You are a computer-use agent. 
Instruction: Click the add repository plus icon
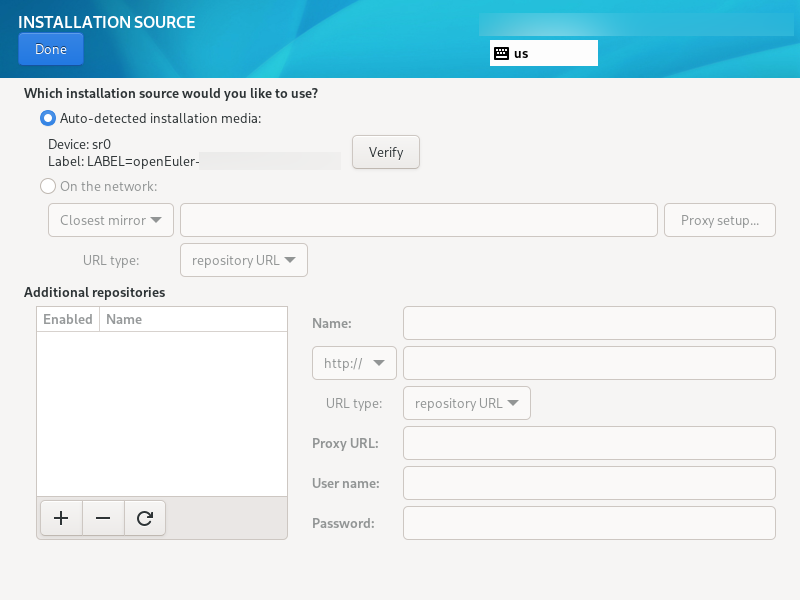[x=61, y=518]
